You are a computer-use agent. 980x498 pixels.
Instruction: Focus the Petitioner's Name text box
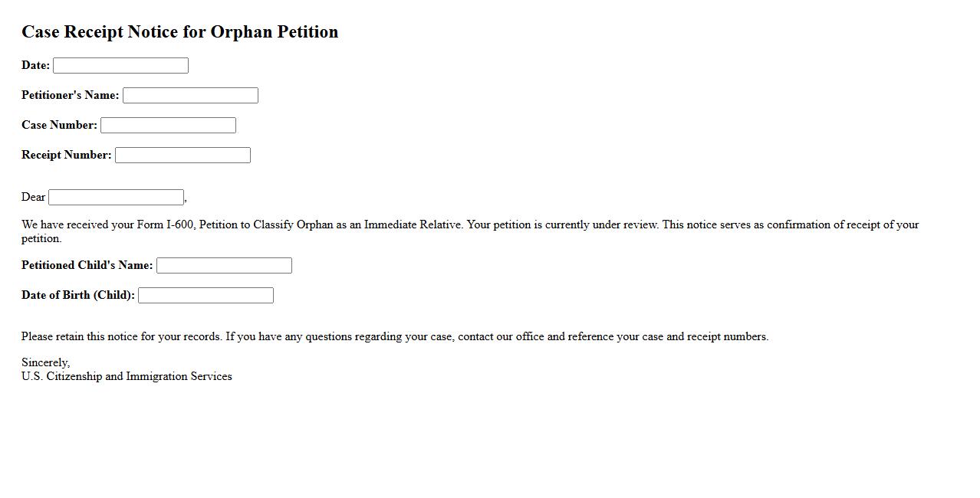190,96
